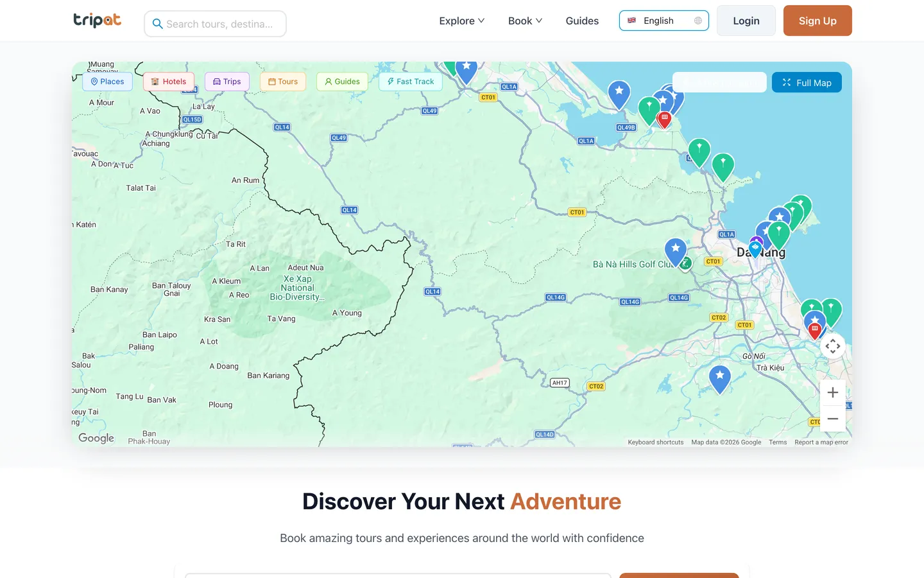This screenshot has height=578, width=924.
Task: Click the green golf icon at Bà Nà Hills
Action: tap(686, 263)
